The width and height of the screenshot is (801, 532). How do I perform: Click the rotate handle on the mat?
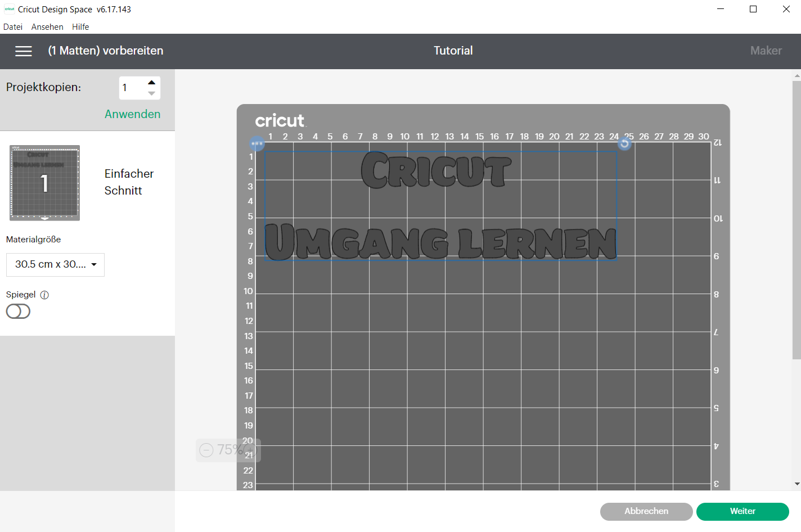[x=624, y=144]
